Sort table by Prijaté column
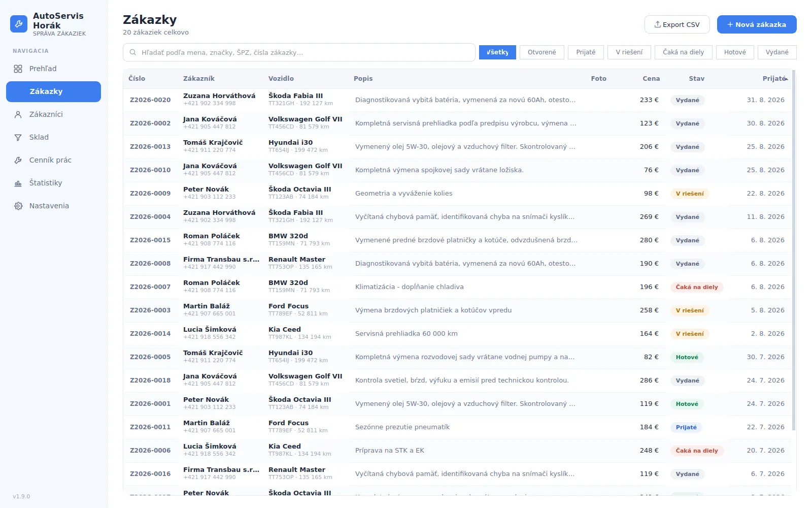The height and width of the screenshot is (508, 812). click(775, 78)
